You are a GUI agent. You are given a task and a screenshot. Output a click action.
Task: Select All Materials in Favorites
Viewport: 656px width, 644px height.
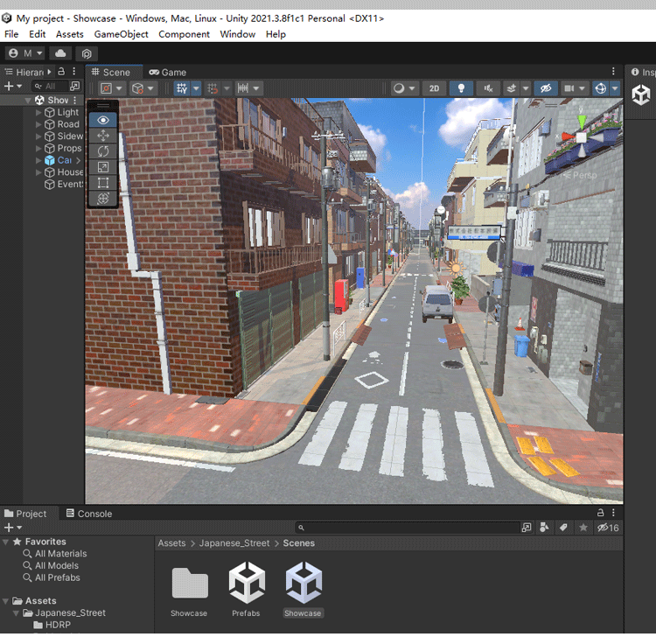[x=60, y=554]
